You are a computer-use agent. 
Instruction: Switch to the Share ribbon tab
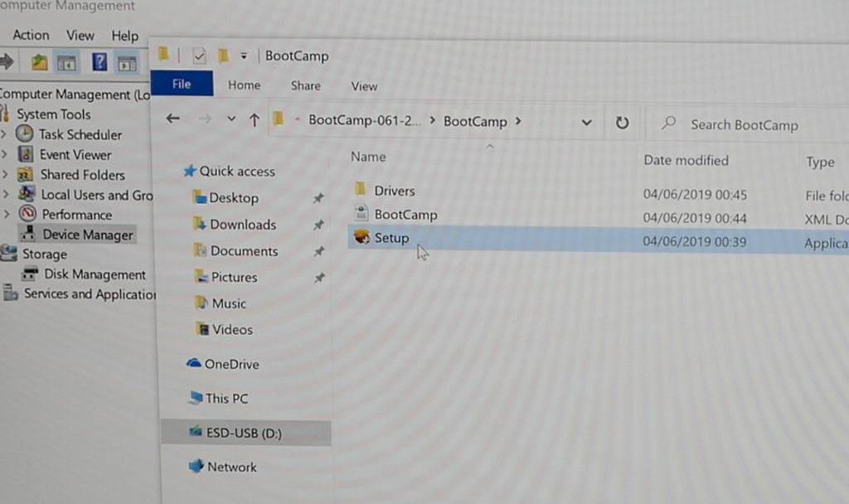(305, 85)
